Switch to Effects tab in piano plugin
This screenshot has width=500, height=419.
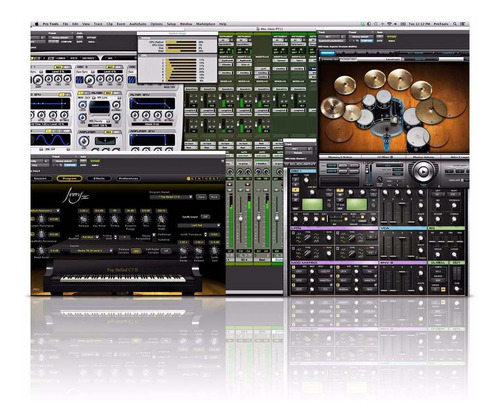pyautogui.click(x=99, y=179)
